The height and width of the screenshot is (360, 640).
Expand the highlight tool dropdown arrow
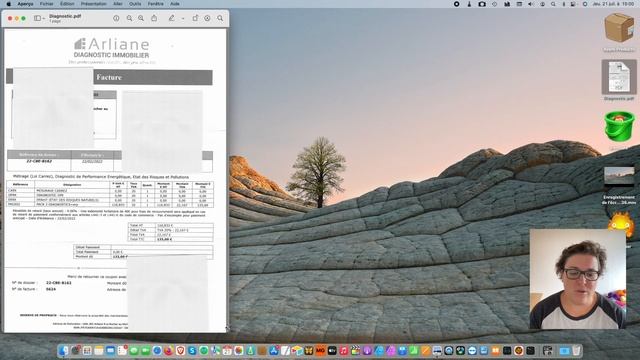coord(183,18)
